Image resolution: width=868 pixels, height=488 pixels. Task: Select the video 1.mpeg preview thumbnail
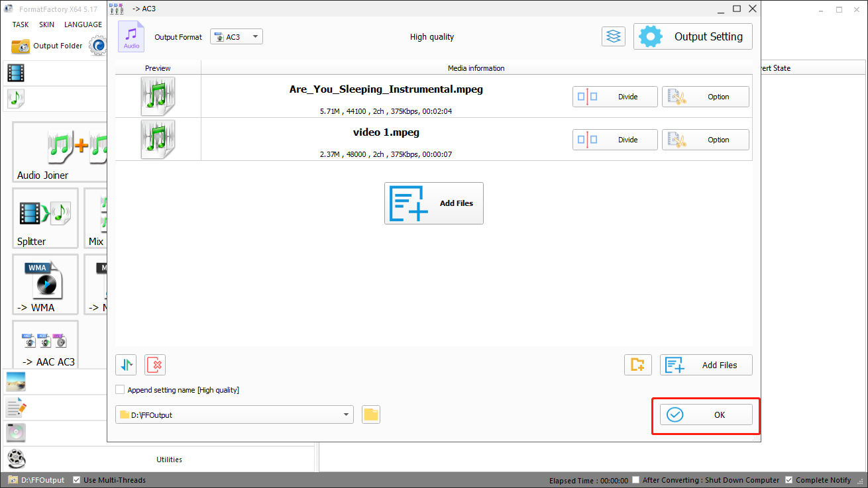coord(158,139)
